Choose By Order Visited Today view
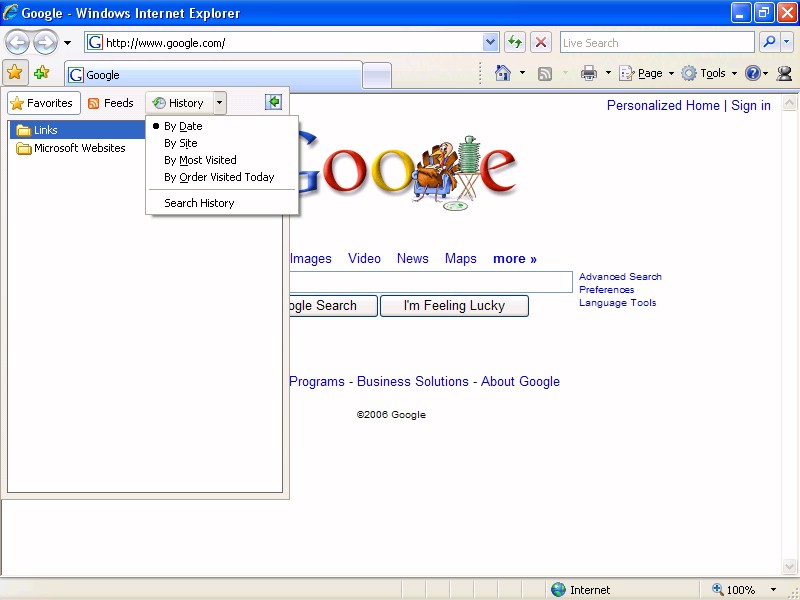The image size is (800, 600). [x=222, y=177]
